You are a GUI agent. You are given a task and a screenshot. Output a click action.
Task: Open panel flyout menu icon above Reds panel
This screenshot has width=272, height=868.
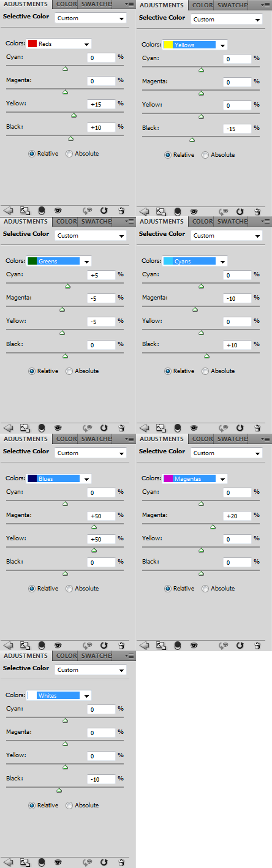click(128, 4)
